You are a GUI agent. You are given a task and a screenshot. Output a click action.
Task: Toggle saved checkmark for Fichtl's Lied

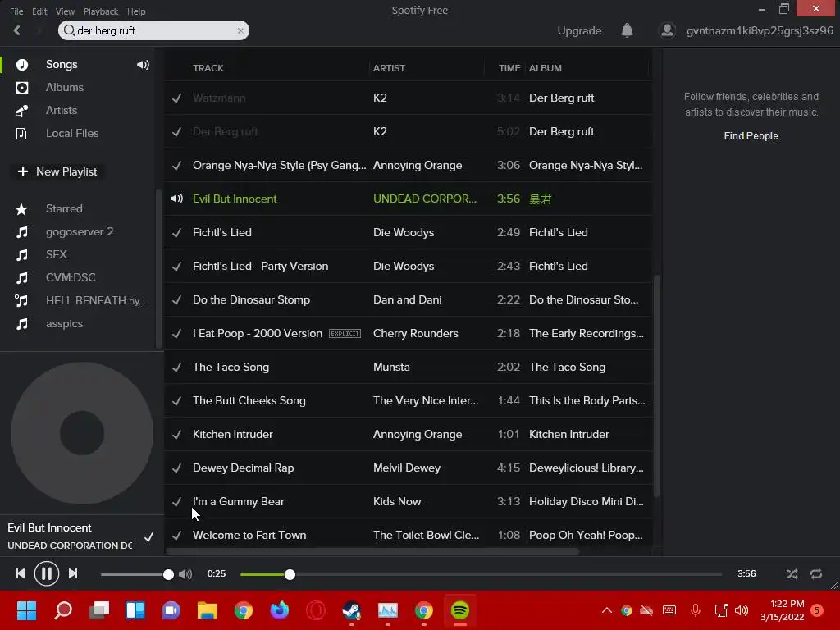pos(176,233)
